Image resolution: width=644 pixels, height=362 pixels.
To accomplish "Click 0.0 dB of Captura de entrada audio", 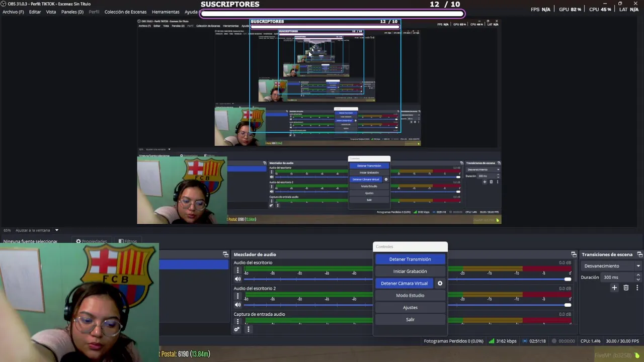I will click(x=565, y=314).
